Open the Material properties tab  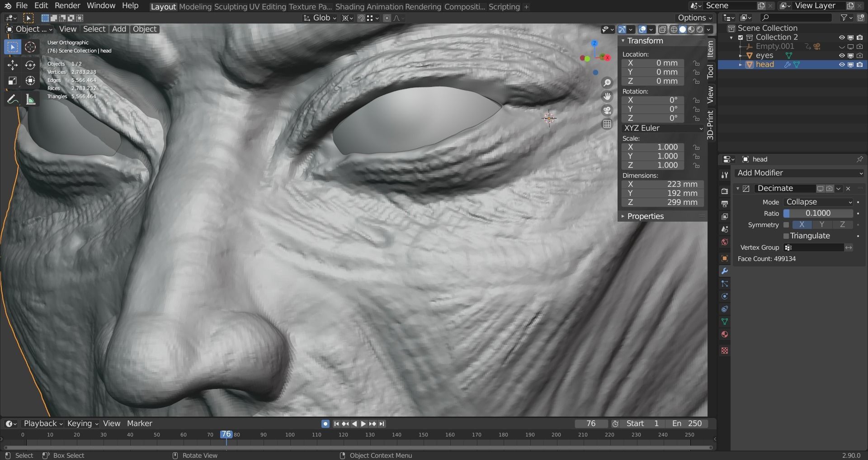click(725, 334)
